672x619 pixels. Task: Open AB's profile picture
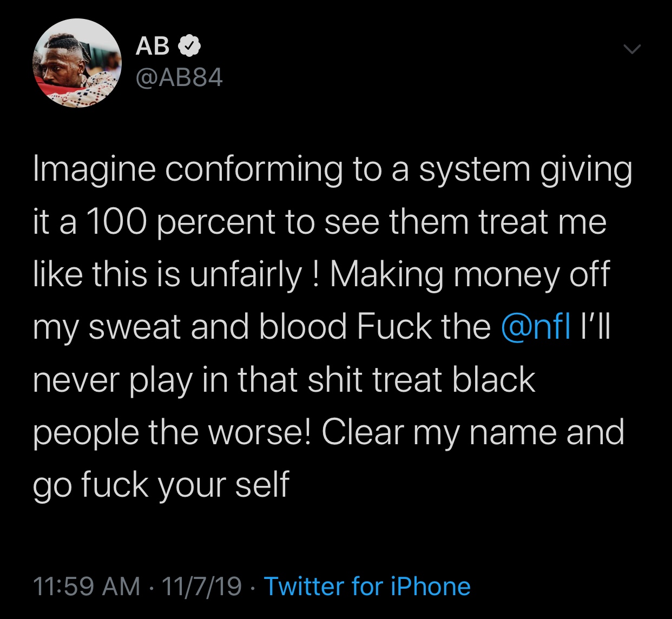coord(77,63)
